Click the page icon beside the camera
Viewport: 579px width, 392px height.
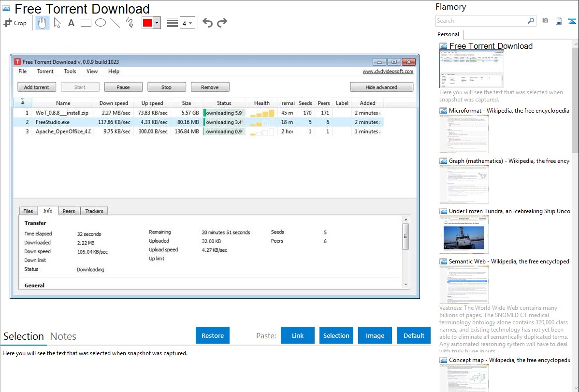click(x=559, y=21)
